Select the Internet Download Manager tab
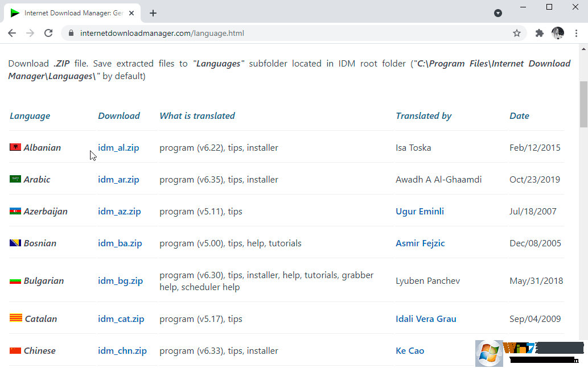This screenshot has width=588, height=368. tap(74, 12)
